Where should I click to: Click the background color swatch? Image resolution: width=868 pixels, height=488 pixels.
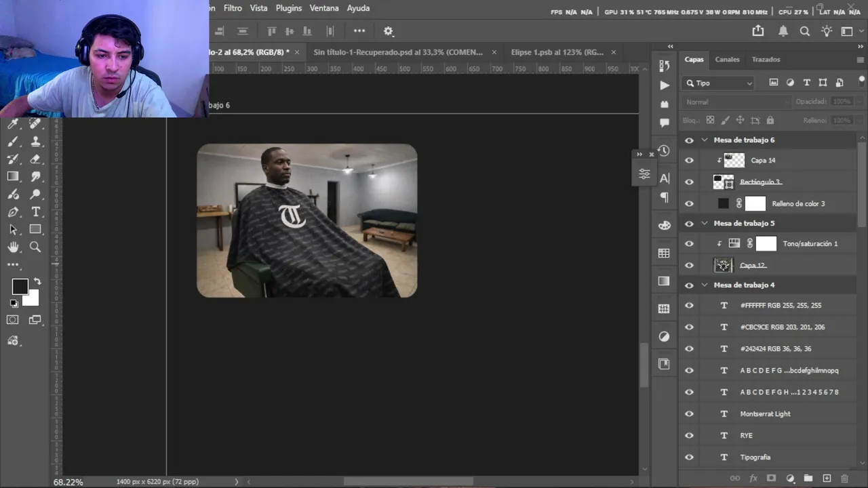(33, 299)
